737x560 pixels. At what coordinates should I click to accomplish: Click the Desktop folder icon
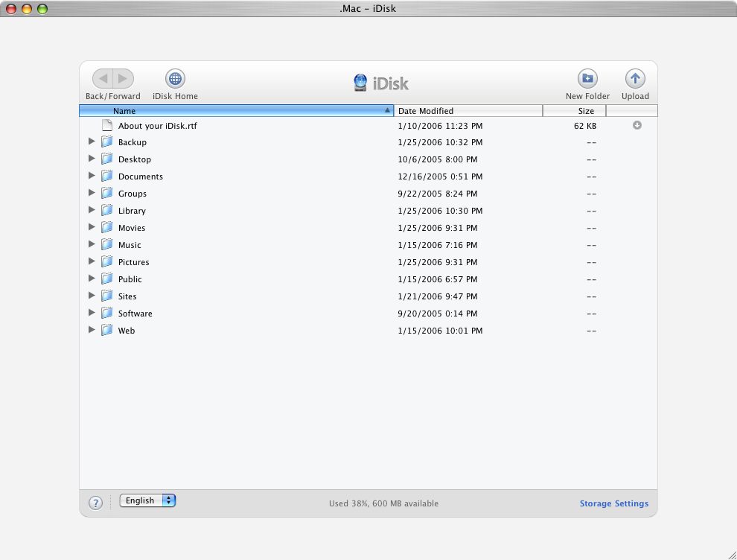click(107, 159)
